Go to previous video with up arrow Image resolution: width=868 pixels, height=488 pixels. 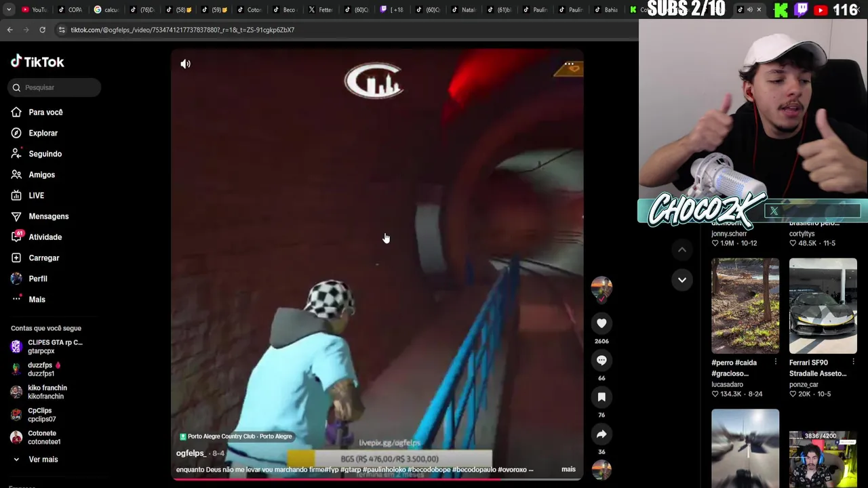tap(682, 249)
